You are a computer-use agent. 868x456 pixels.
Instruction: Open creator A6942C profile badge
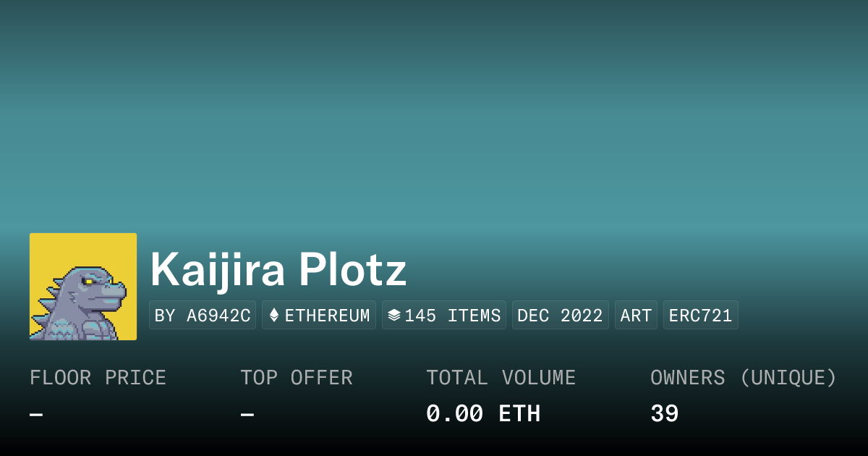pyautogui.click(x=203, y=316)
